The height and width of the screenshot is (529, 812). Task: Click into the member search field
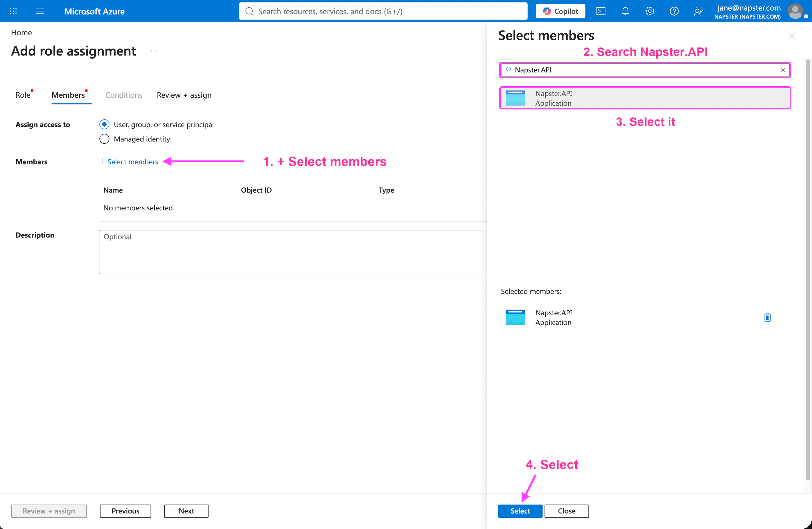(x=645, y=70)
